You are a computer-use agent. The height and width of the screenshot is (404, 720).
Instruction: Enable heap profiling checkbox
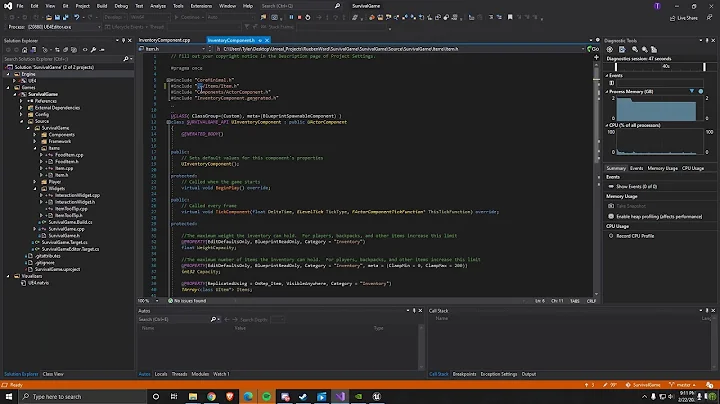[x=611, y=216]
